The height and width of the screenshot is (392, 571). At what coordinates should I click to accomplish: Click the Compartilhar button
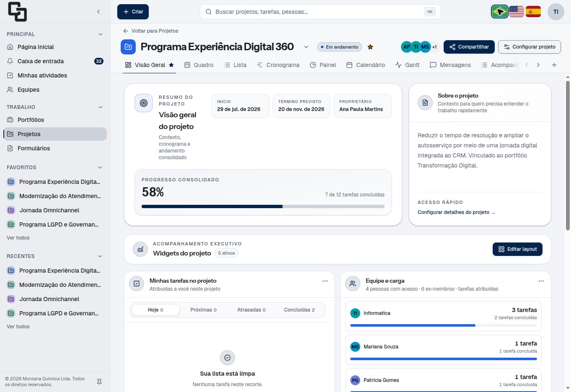[469, 47]
